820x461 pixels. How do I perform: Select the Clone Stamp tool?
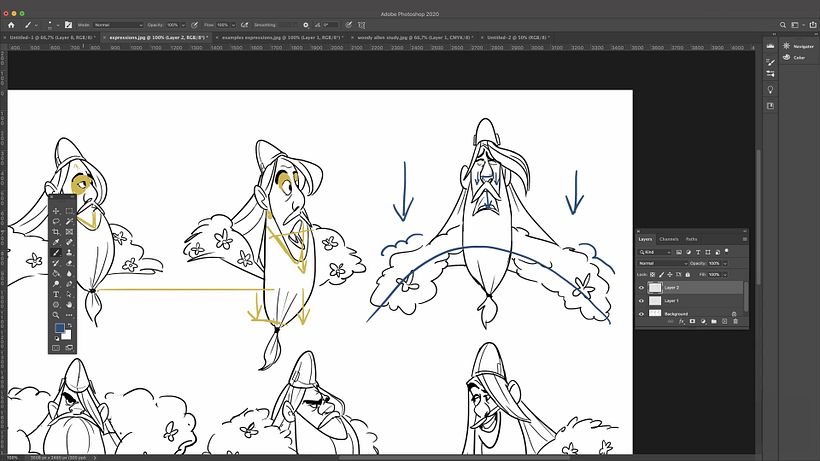click(69, 252)
